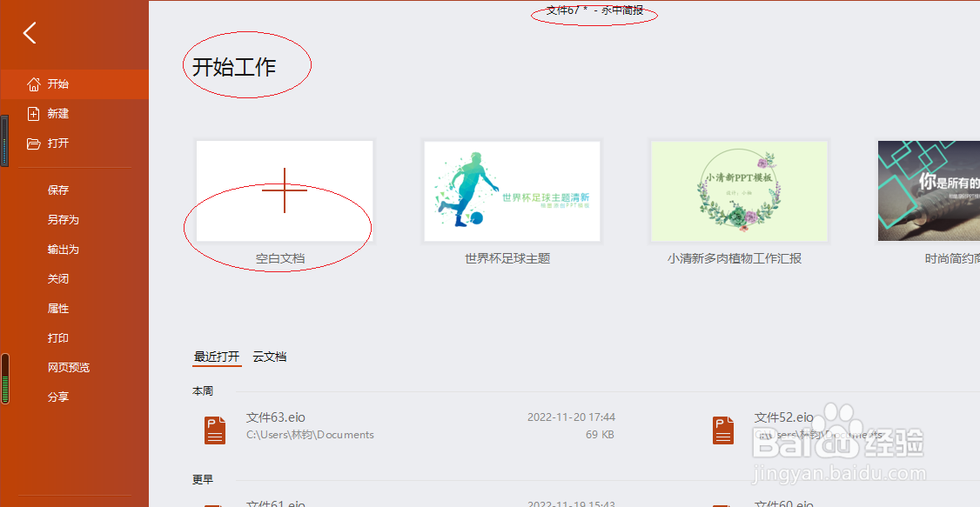Click the plus icon beside 新建
The width and height of the screenshot is (980, 507).
coord(34,114)
